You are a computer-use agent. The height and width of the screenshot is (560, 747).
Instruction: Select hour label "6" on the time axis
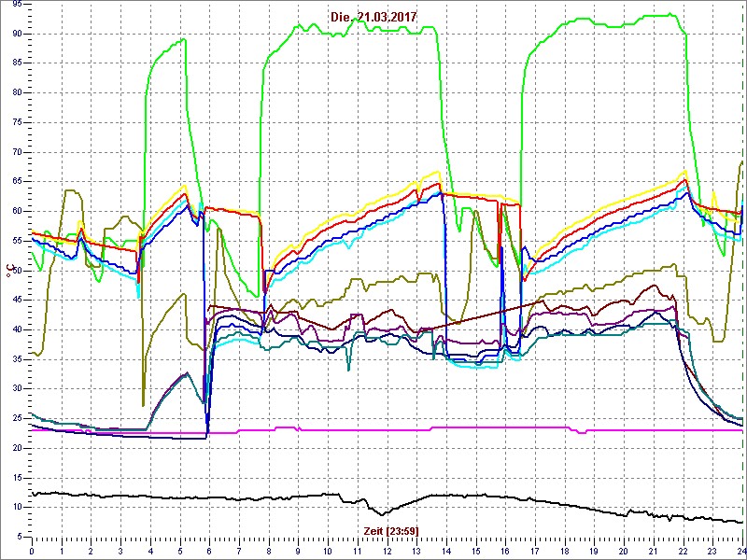[209, 550]
